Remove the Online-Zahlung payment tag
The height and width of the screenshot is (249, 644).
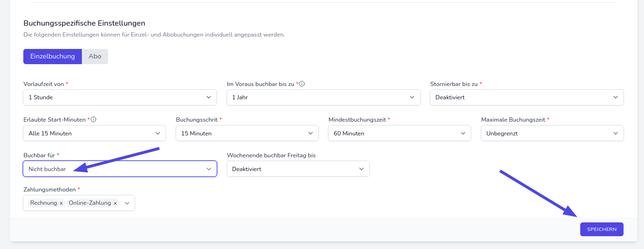[x=115, y=203]
